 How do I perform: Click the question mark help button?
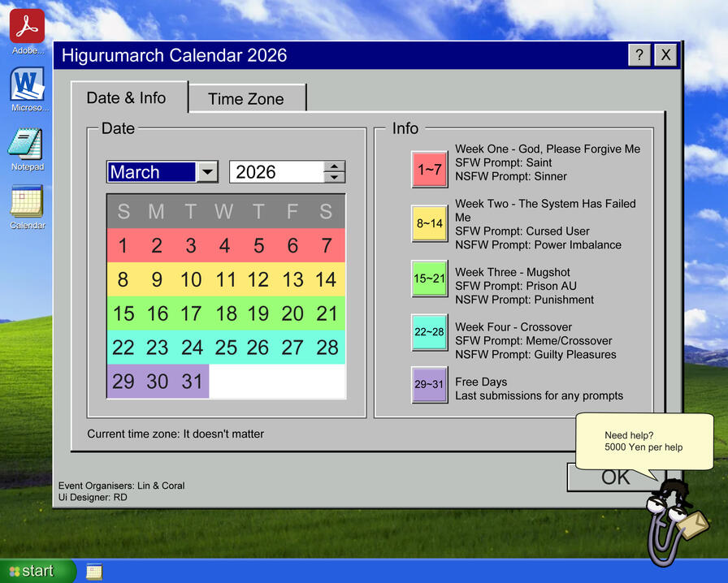coord(639,55)
